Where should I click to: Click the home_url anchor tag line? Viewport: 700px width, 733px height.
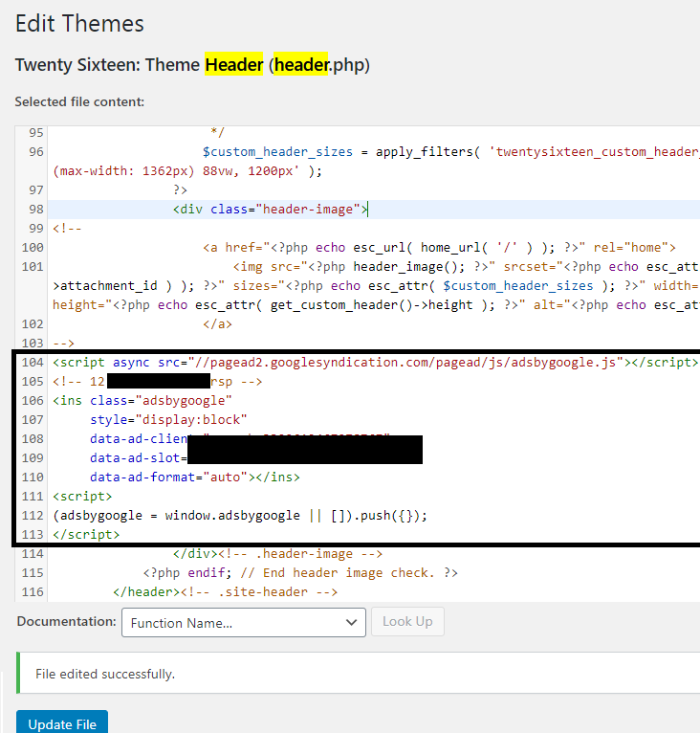click(x=439, y=248)
